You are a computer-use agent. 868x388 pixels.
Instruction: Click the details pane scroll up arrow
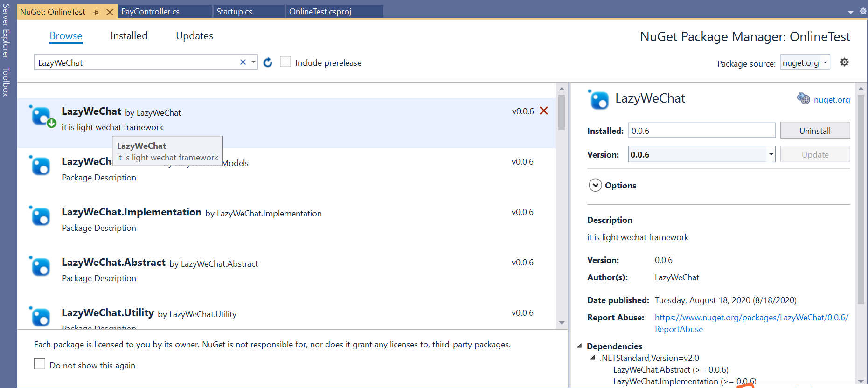point(861,89)
